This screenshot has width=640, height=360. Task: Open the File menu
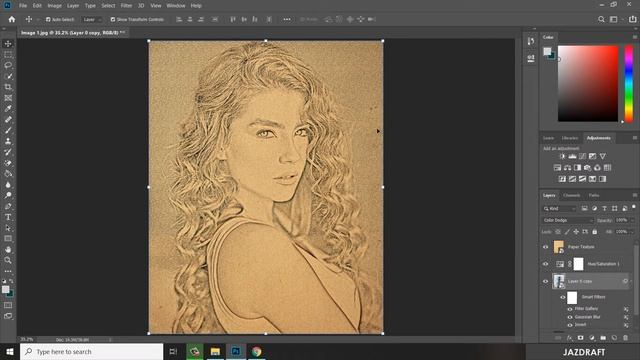(23, 6)
